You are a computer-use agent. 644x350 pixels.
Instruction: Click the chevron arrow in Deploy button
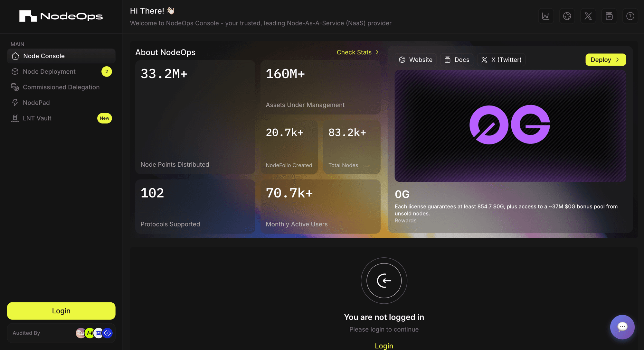tap(617, 60)
